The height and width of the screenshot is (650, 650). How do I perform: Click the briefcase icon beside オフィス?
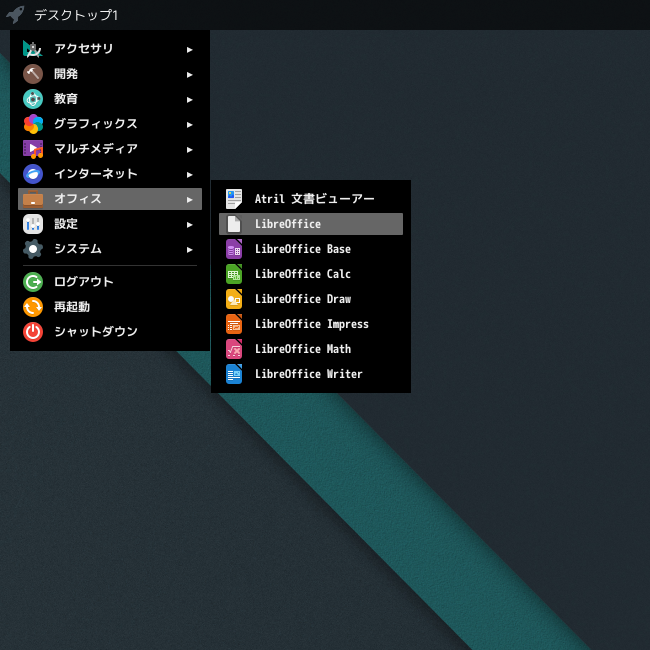coord(33,199)
